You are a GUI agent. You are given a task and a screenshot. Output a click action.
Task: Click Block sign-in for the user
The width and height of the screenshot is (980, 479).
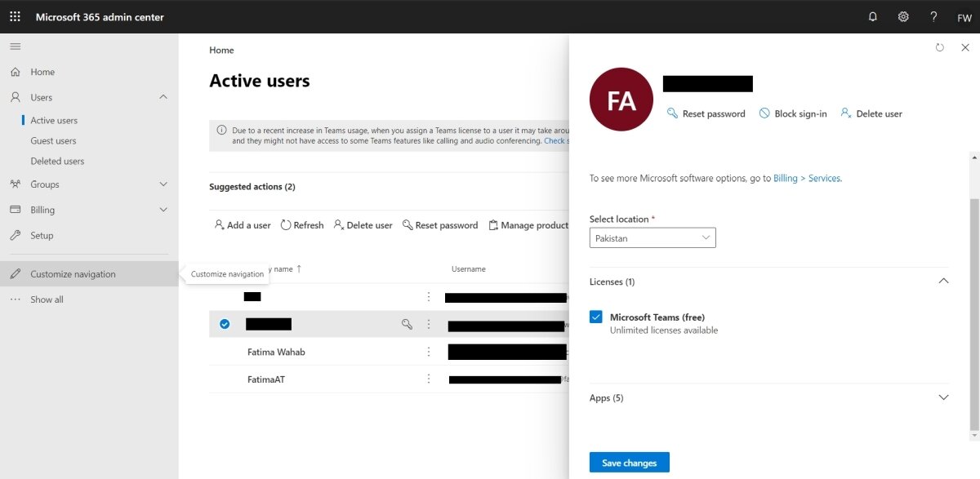pyautogui.click(x=792, y=113)
